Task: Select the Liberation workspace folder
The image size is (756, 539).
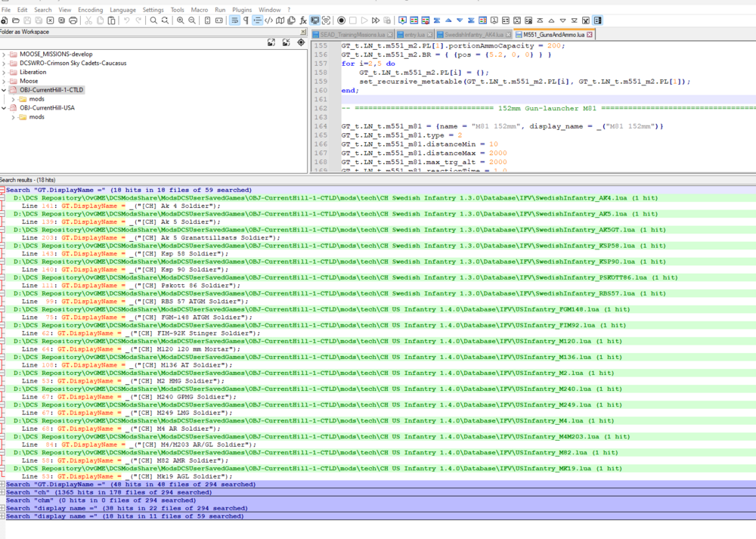Action: pyautogui.click(x=33, y=73)
